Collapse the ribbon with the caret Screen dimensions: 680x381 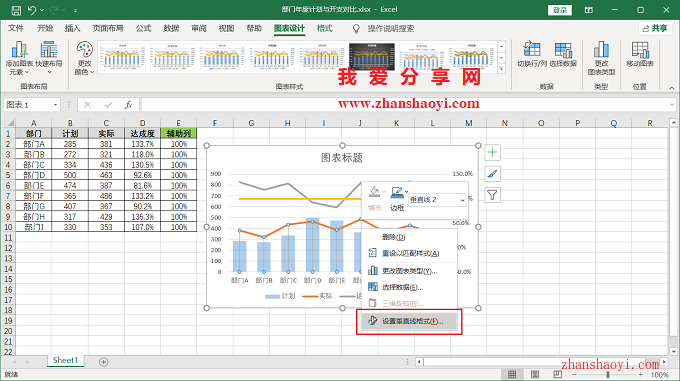click(671, 88)
